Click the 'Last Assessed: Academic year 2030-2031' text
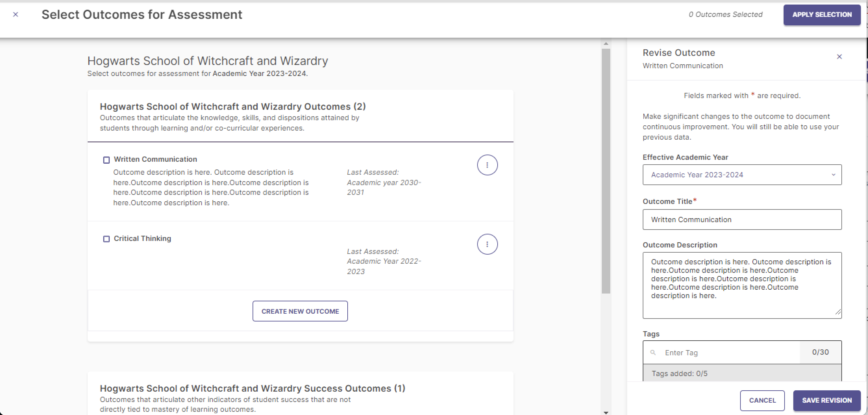Screen dimensions: 868x415 [384, 182]
